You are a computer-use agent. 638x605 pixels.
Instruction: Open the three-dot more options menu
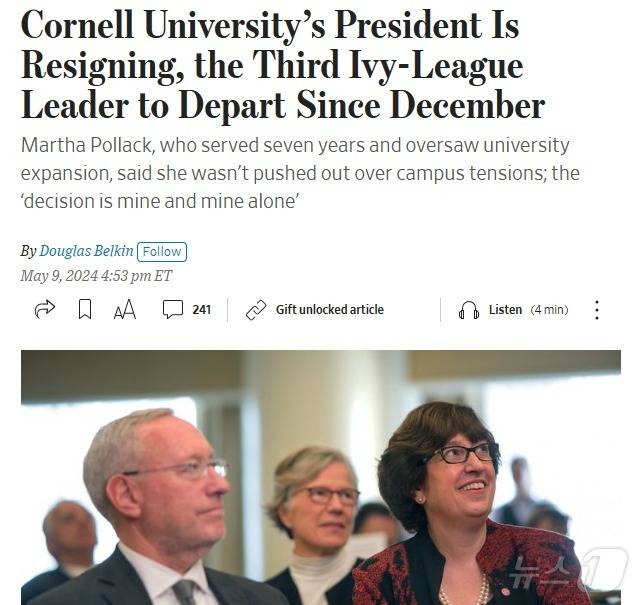pyautogui.click(x=597, y=310)
